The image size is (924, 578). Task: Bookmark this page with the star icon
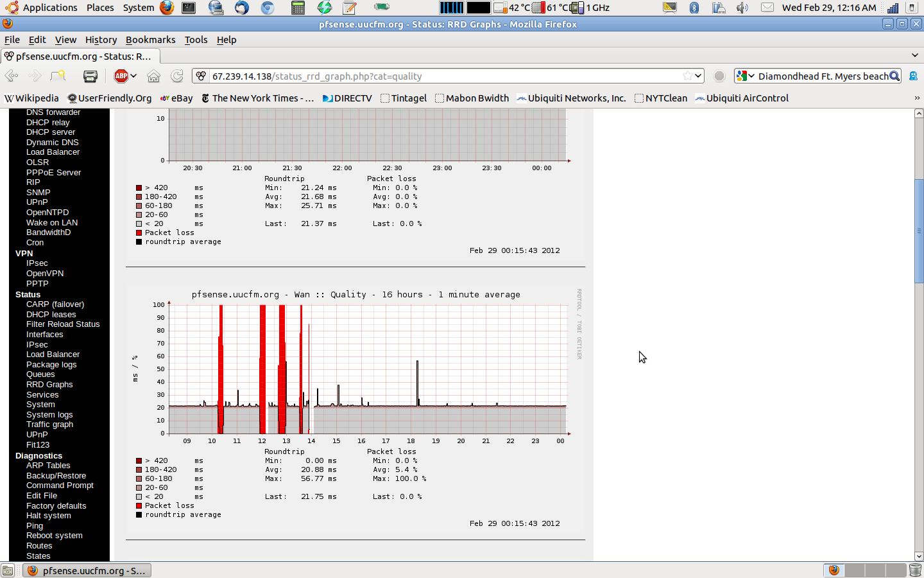point(688,76)
